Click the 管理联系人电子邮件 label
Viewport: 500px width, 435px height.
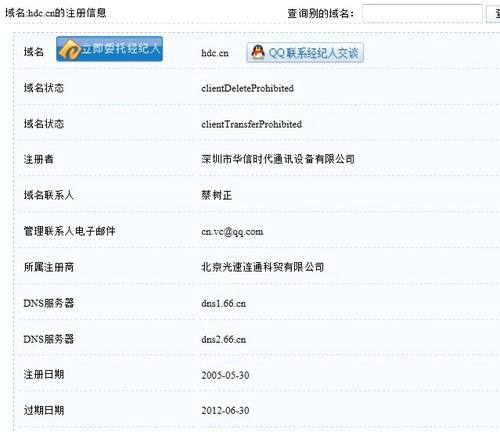tap(69, 231)
